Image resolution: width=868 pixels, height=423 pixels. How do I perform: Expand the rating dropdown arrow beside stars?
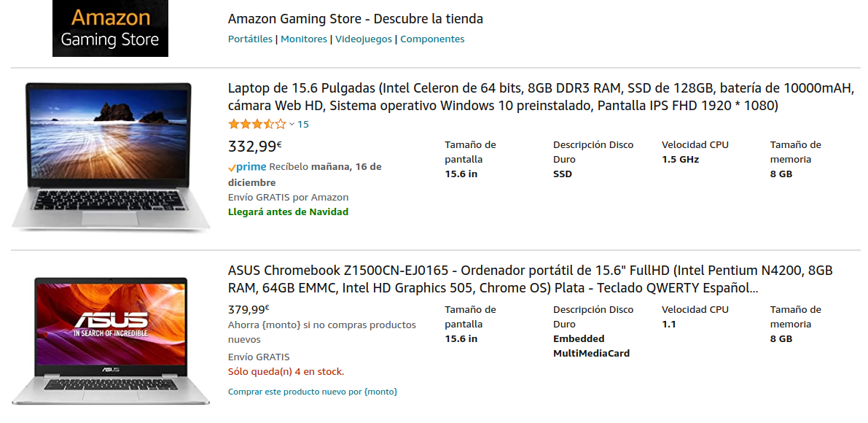point(292,125)
